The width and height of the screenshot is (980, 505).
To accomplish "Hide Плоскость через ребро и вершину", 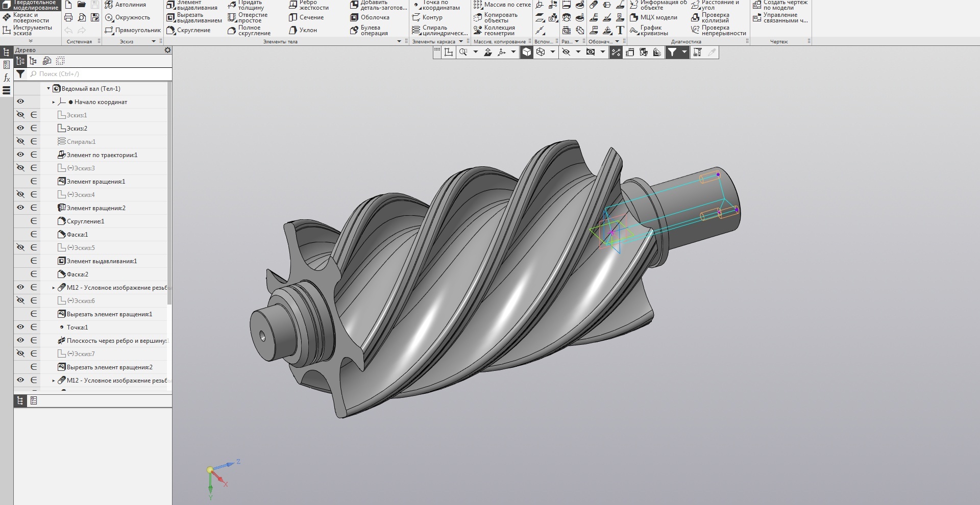I will [x=20, y=340].
